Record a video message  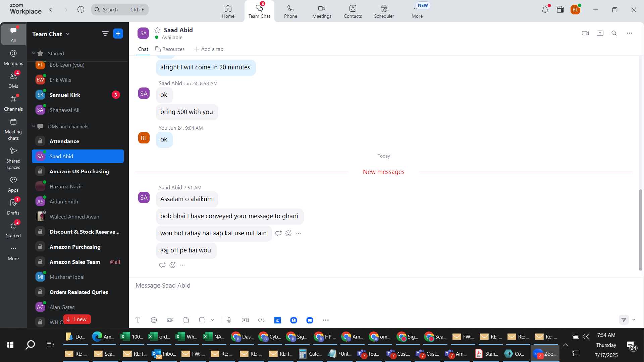point(245,320)
